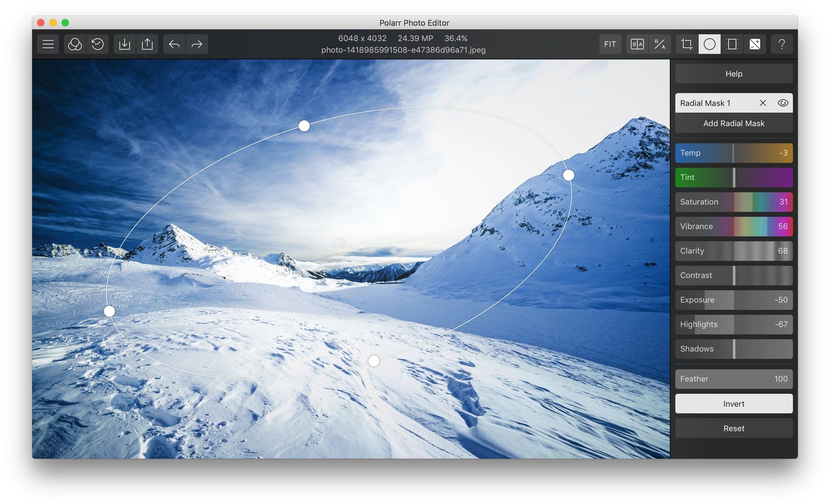This screenshot has width=830, height=504.
Task: Toggle the B|A before-after compare view
Action: coord(637,44)
